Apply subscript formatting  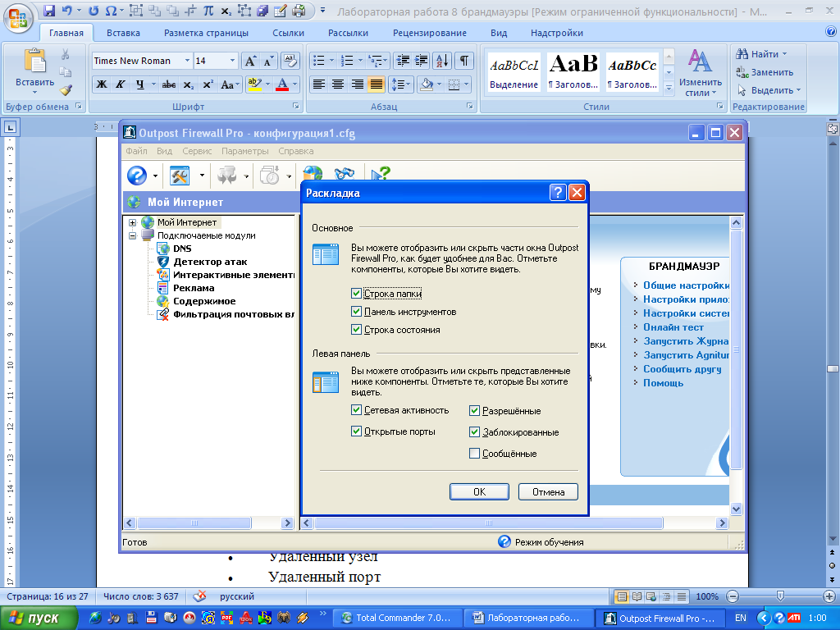tap(188, 84)
